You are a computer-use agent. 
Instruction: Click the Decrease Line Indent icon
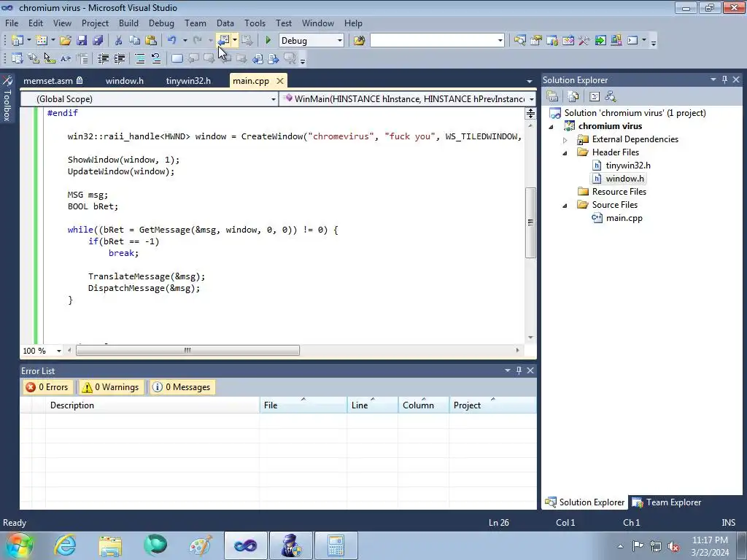click(x=103, y=58)
